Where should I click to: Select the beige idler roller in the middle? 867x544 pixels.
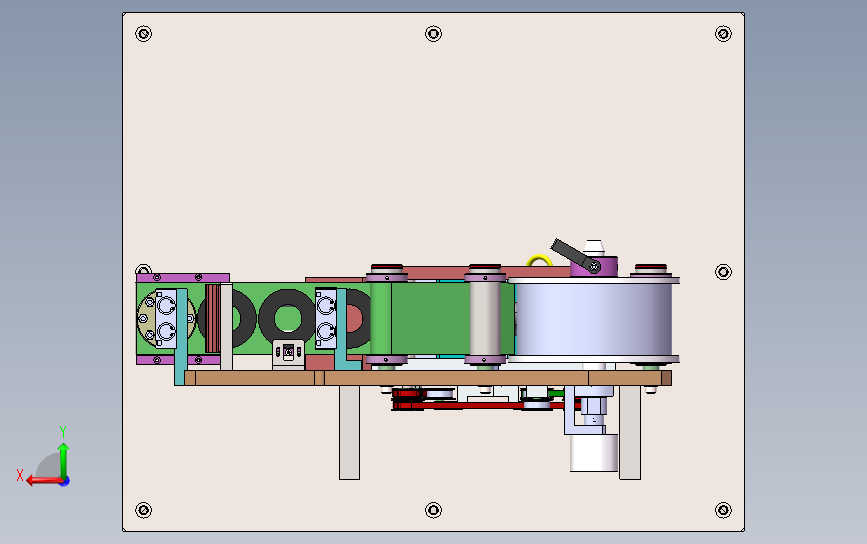485,318
